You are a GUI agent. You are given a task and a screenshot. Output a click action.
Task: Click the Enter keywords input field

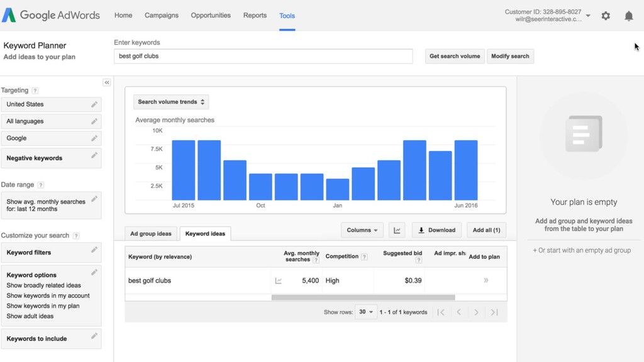click(264, 56)
